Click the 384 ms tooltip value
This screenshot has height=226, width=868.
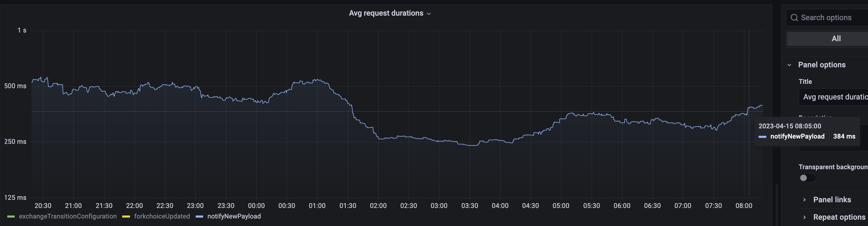(x=844, y=136)
